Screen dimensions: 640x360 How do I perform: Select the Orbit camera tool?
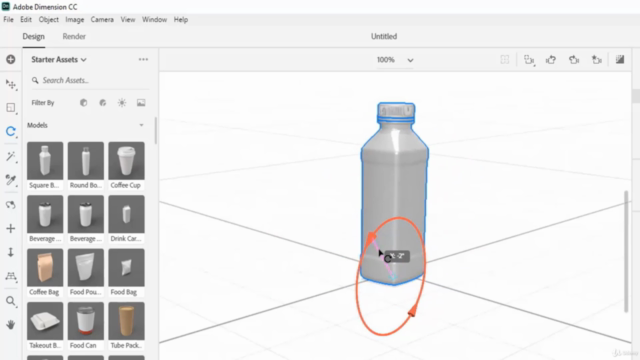[11, 204]
